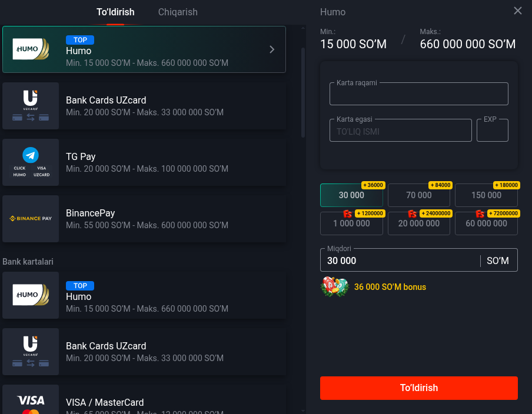This screenshot has height=414, width=532.
Task: Click the SO'M currency label in Miqdori
Action: 498,261
